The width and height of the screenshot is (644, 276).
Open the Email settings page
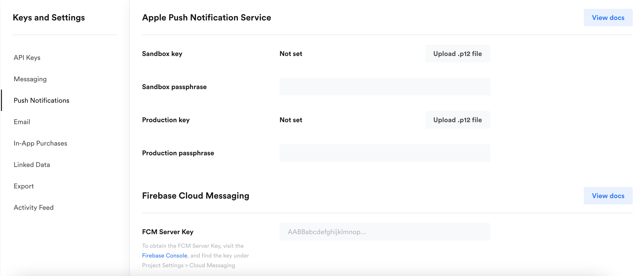click(22, 122)
